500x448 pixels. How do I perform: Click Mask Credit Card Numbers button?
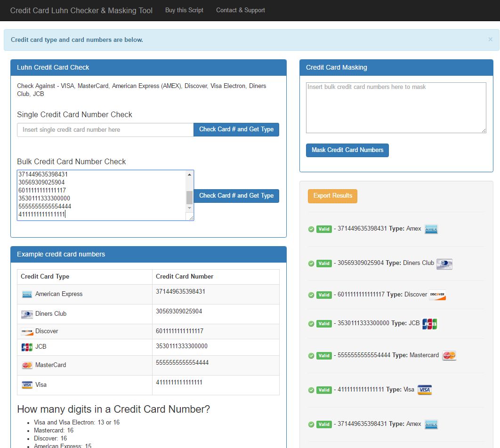coord(347,150)
